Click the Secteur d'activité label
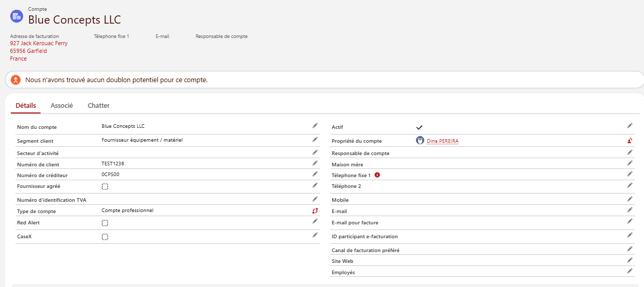This screenshot has width=644, height=287. 38,154
